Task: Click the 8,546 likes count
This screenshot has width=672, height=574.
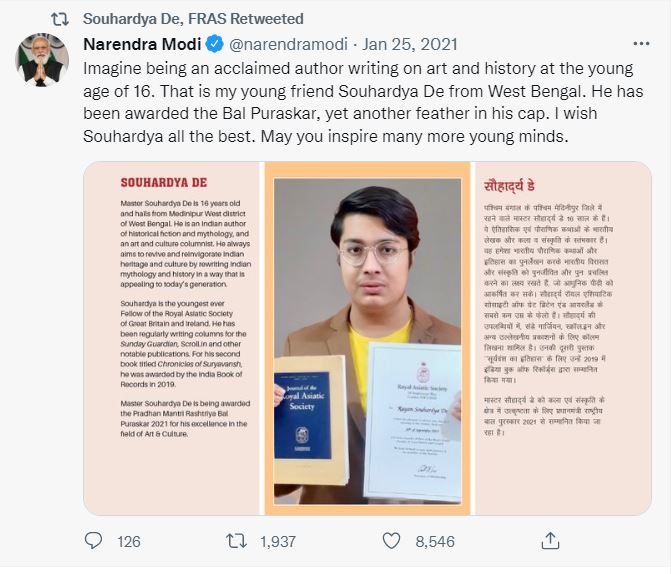Action: pyautogui.click(x=435, y=541)
